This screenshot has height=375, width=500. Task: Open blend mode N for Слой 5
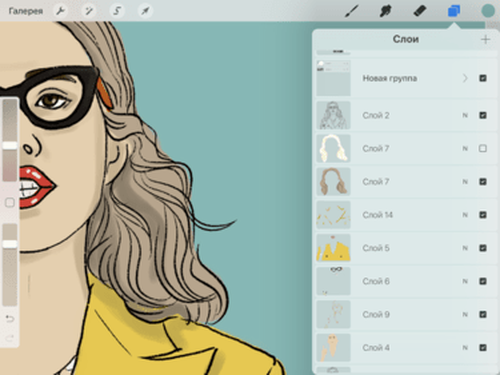click(465, 248)
